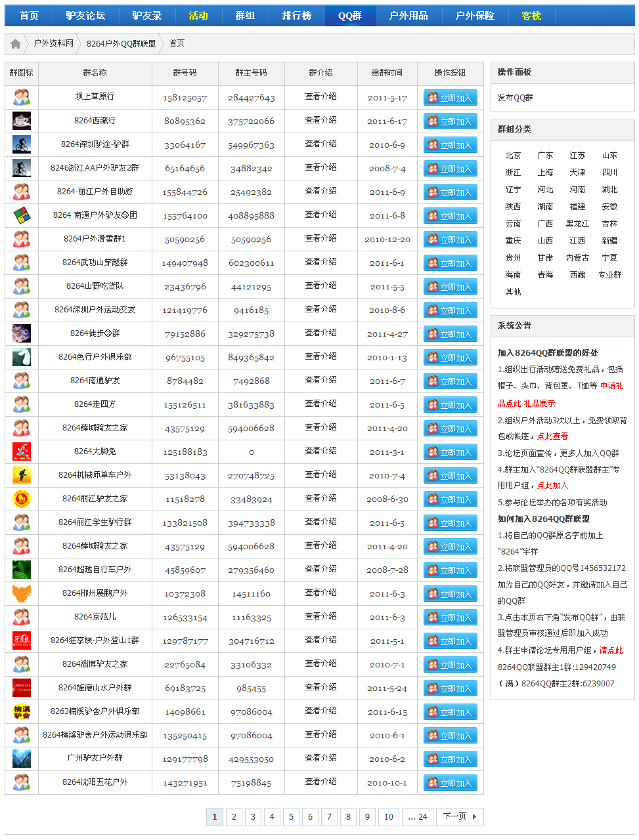Click mountain icon for 广州驴友户外群

[22, 759]
